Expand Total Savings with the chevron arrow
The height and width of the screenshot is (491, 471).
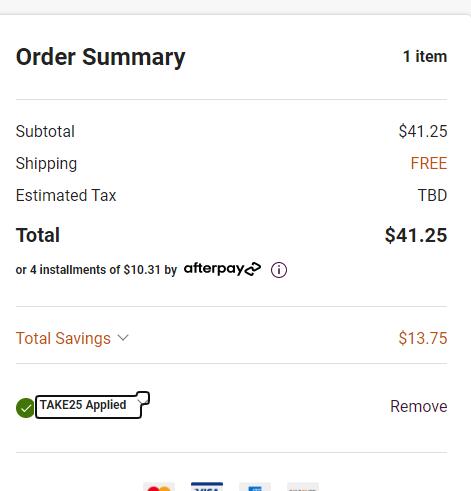point(123,338)
